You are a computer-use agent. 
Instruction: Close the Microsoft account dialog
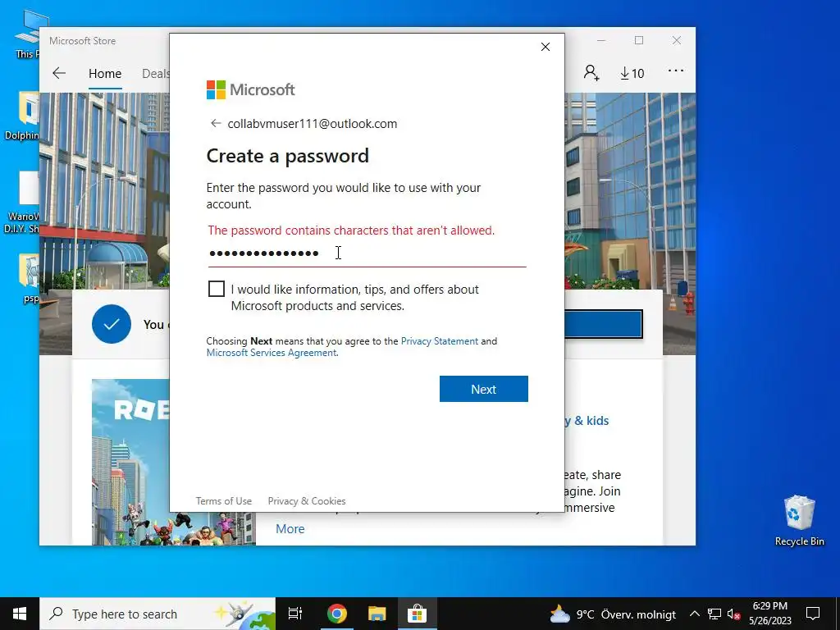tap(546, 47)
